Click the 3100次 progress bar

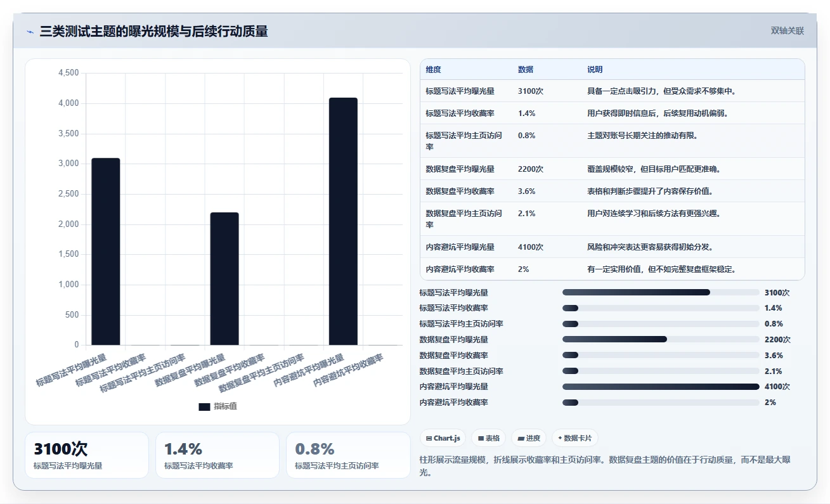[x=661, y=292]
